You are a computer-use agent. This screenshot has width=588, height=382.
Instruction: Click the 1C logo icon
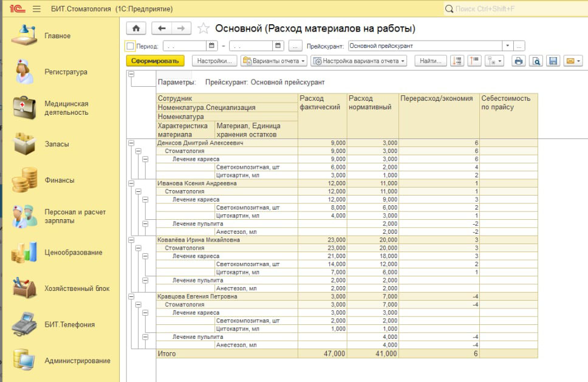(x=17, y=9)
